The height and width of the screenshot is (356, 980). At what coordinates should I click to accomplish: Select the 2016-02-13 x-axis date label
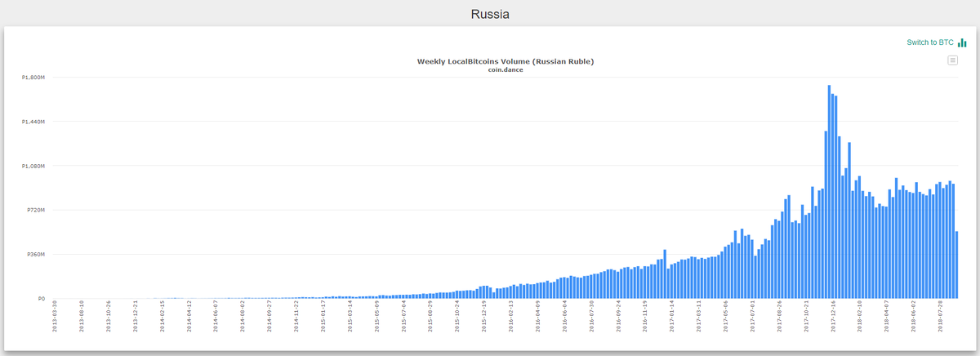pyautogui.click(x=513, y=314)
